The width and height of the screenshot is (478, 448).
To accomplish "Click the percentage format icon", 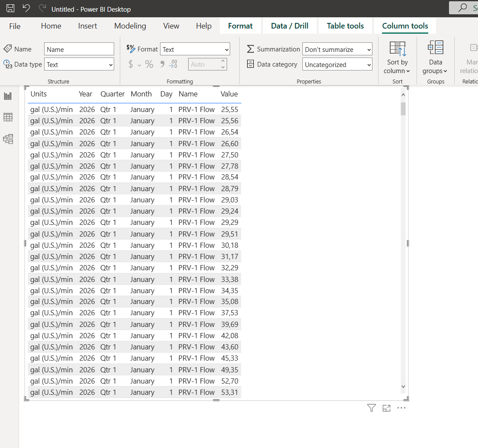I will pyautogui.click(x=149, y=64).
